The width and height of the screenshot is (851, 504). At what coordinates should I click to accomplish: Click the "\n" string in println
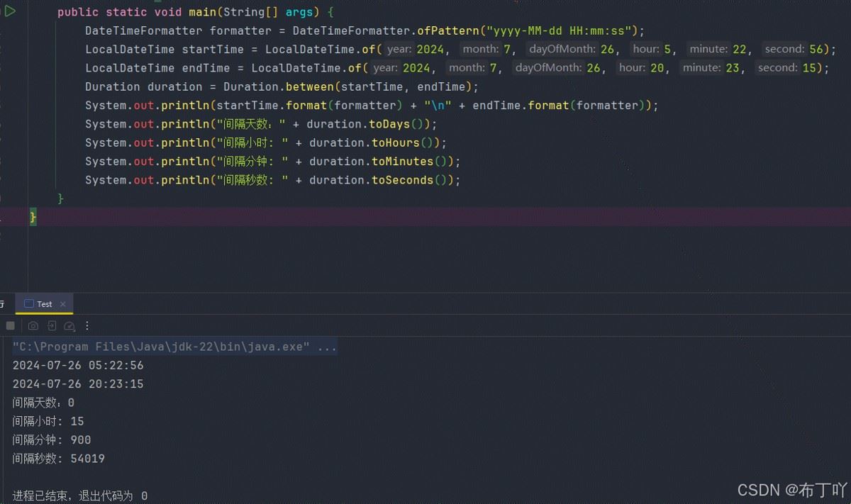coord(438,106)
